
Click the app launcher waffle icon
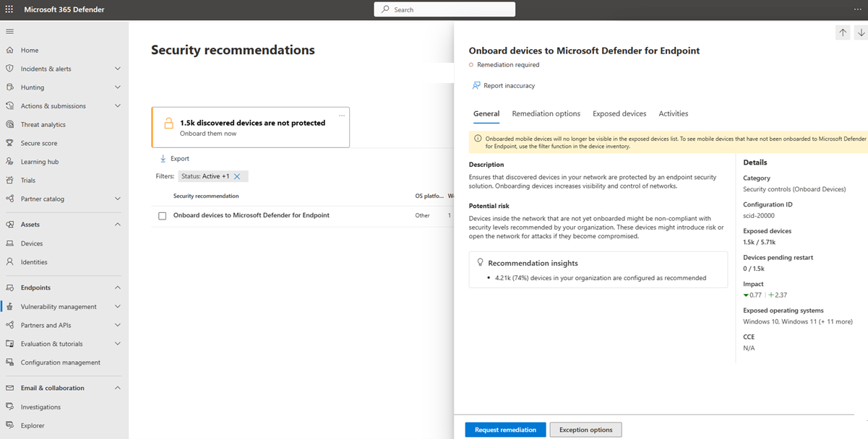coord(10,9)
